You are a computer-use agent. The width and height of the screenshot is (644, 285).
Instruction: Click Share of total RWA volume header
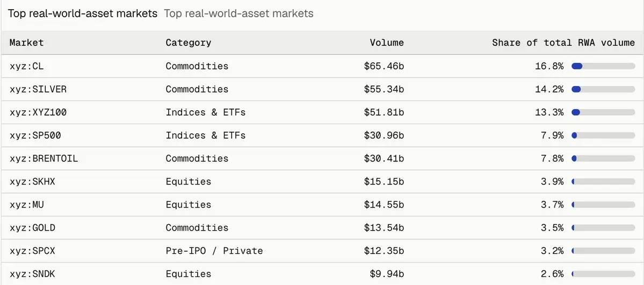pos(563,43)
